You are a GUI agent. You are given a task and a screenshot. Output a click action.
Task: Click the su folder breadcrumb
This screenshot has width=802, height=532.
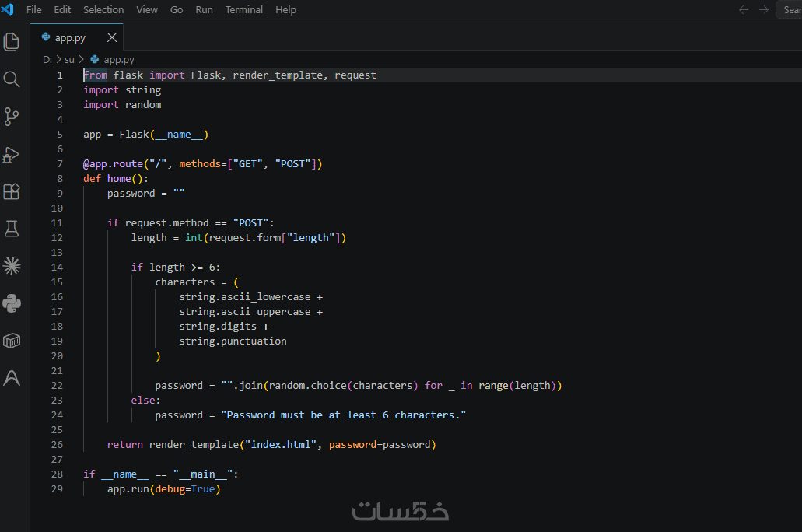point(69,60)
